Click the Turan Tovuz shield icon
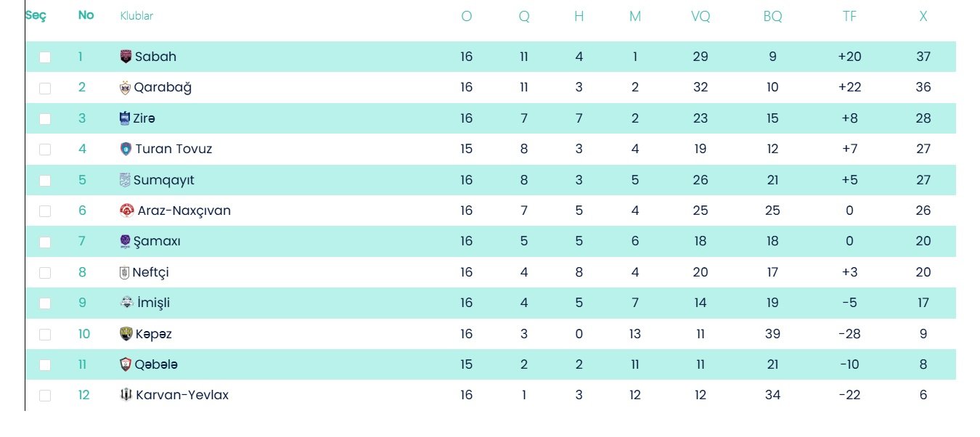Image resolution: width=980 pixels, height=437 pixels. [126, 150]
